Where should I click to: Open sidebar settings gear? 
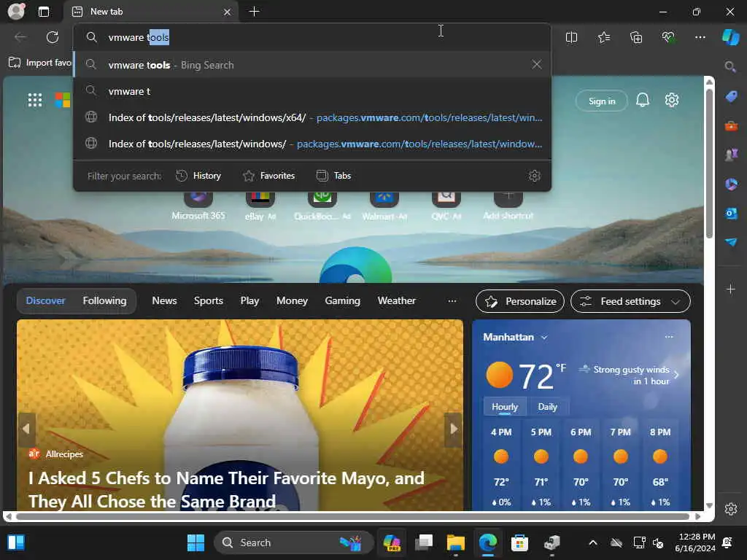pos(731,508)
